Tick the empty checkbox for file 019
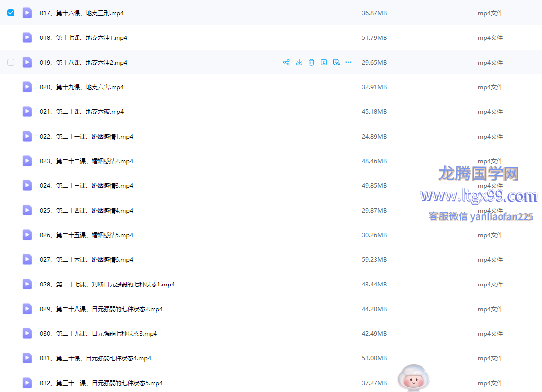 pyautogui.click(x=11, y=62)
